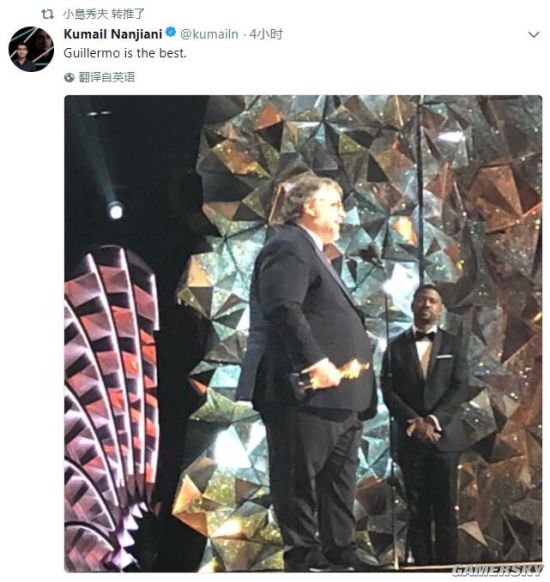Click the tweet text 'Guillermo is the best.'
The height and width of the screenshot is (582, 550).
pos(125,53)
